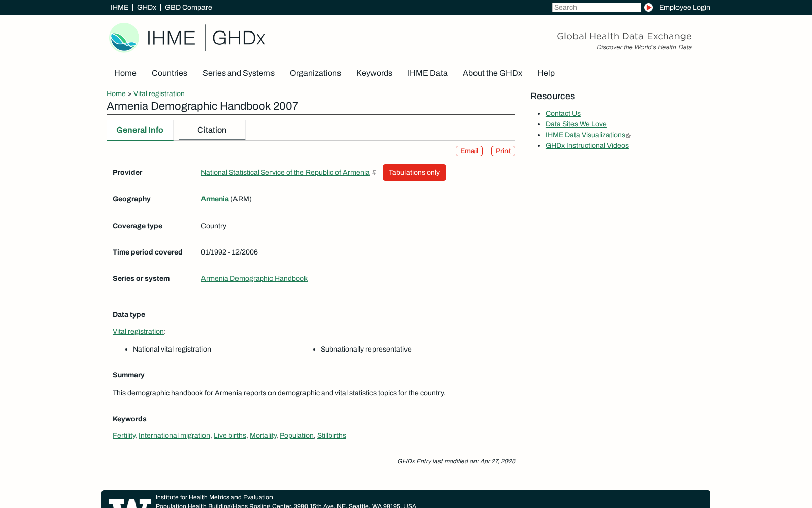This screenshot has height=508, width=812.
Task: Open Data Sites We Love link
Action: (576, 124)
